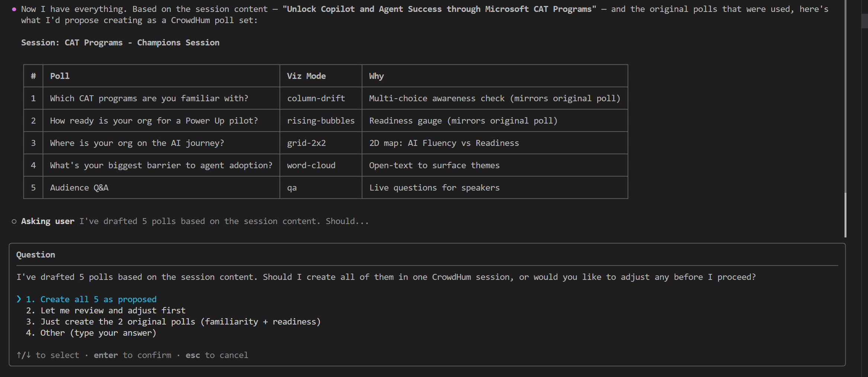Pick option 3 'Just create the 2 original polls'
Image resolution: width=868 pixels, height=377 pixels.
tap(173, 322)
